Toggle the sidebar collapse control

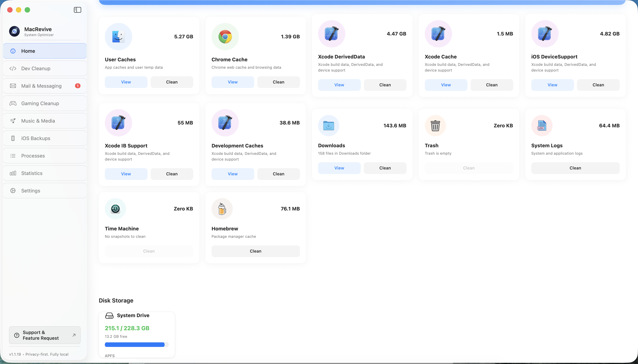pyautogui.click(x=77, y=10)
